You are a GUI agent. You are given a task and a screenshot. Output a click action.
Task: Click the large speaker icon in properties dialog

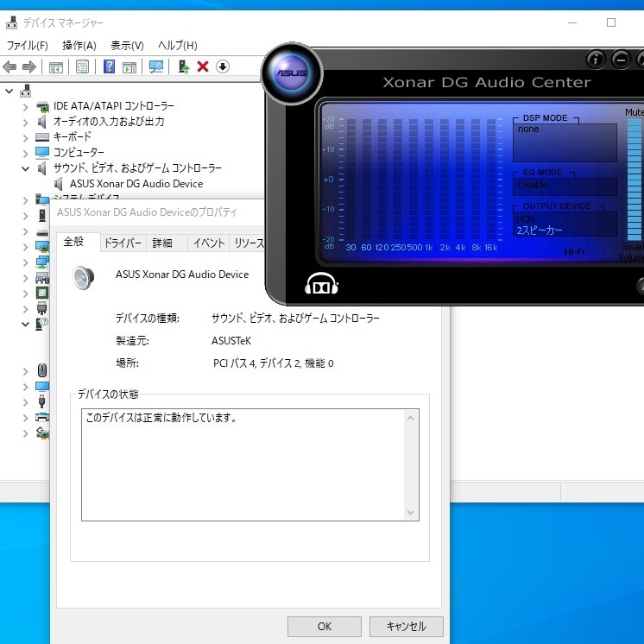[84, 278]
